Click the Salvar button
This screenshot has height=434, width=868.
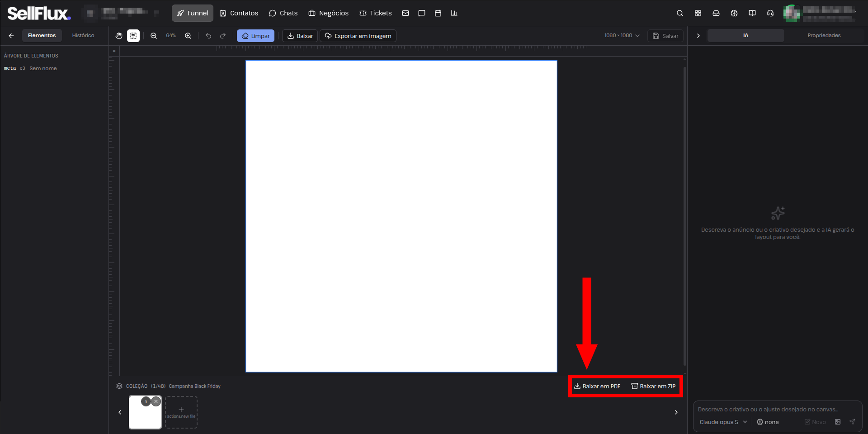tap(665, 36)
